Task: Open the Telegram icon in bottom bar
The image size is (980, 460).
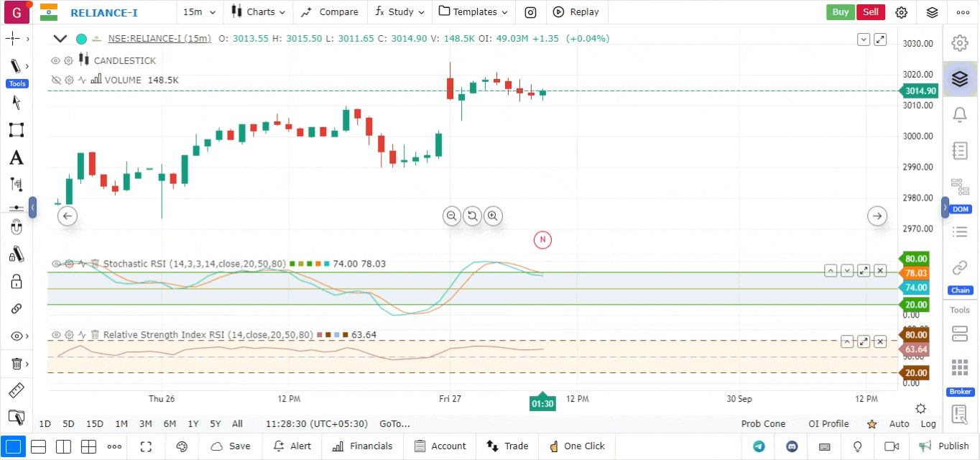Action: (x=759, y=446)
